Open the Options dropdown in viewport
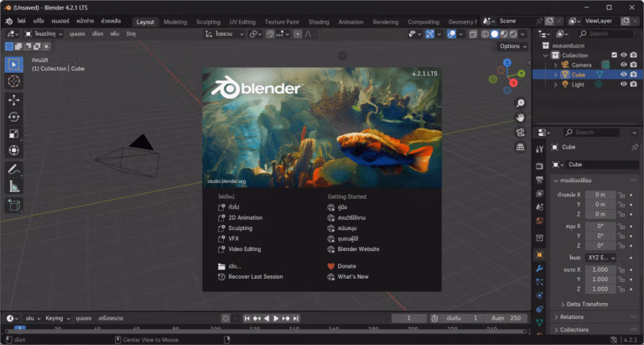 513,46
